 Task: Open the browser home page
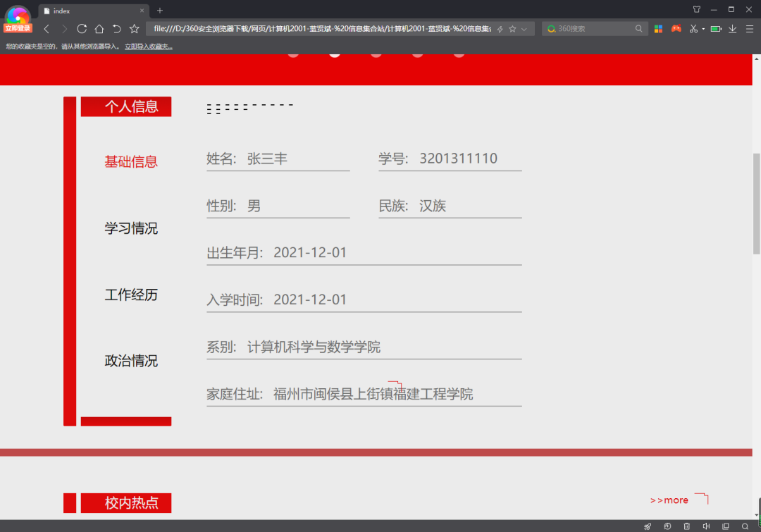(x=99, y=29)
